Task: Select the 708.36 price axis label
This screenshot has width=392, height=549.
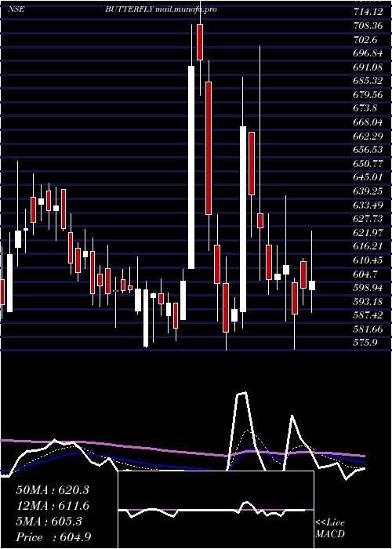Action: (368, 26)
